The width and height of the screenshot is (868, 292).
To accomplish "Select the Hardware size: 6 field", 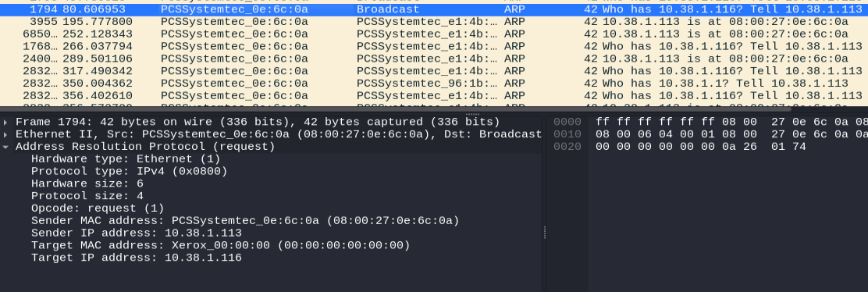I will 272,183.
